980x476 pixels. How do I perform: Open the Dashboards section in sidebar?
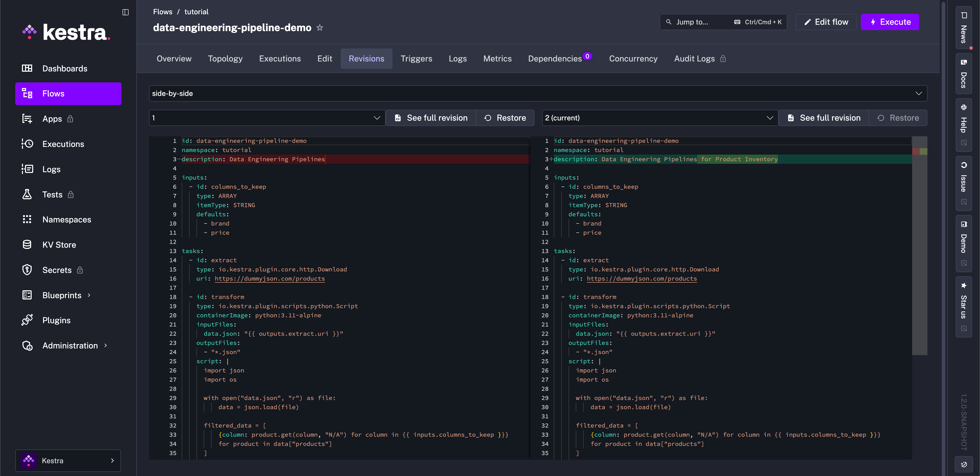point(65,68)
